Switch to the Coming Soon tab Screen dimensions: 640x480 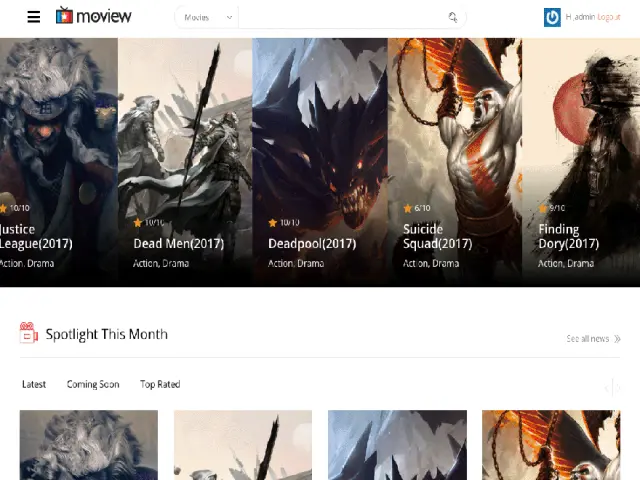93,384
